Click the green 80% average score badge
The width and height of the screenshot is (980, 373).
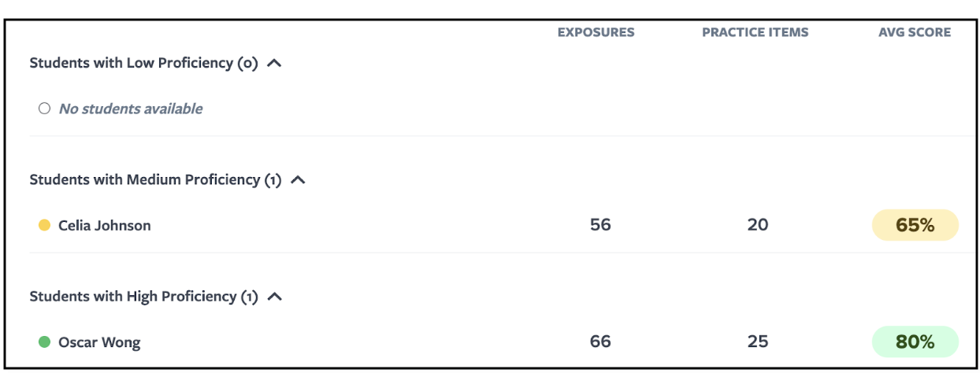[915, 342]
